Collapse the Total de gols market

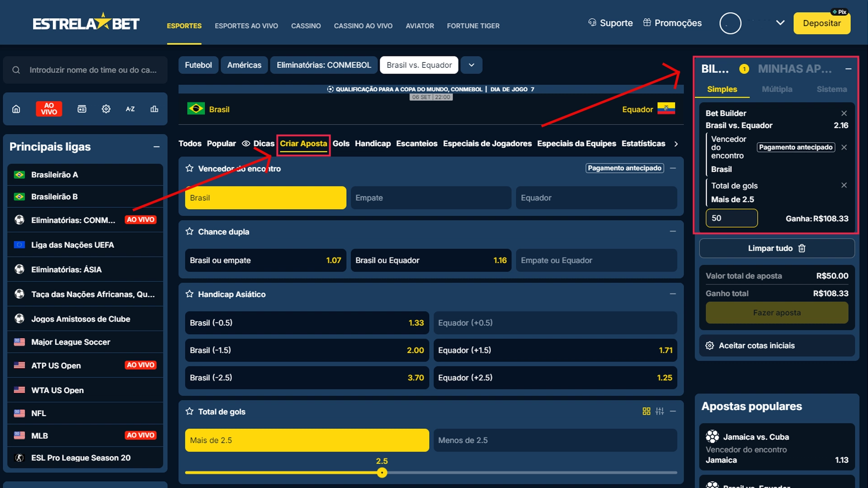tap(673, 411)
